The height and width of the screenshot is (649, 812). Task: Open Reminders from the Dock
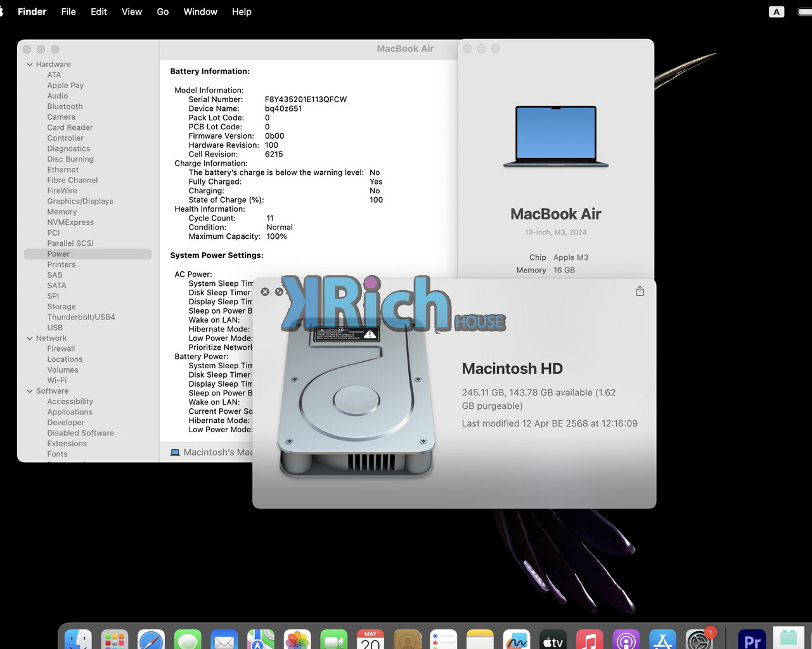443,639
